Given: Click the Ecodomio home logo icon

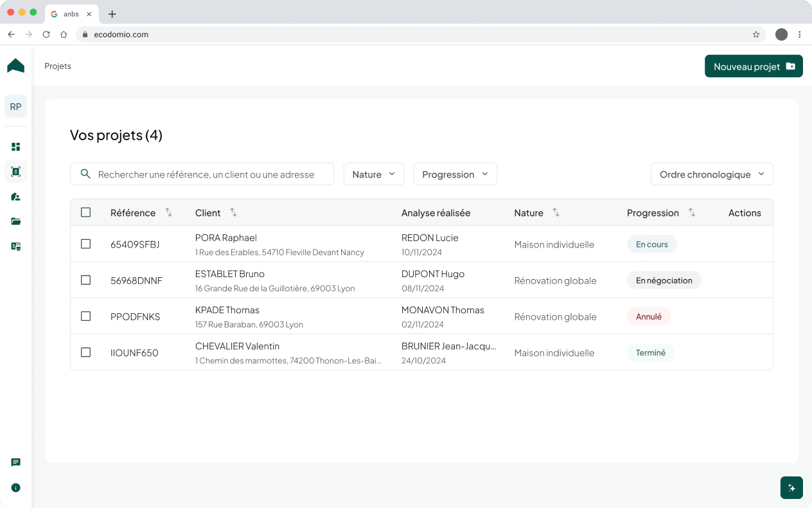Looking at the screenshot, I should (x=15, y=66).
